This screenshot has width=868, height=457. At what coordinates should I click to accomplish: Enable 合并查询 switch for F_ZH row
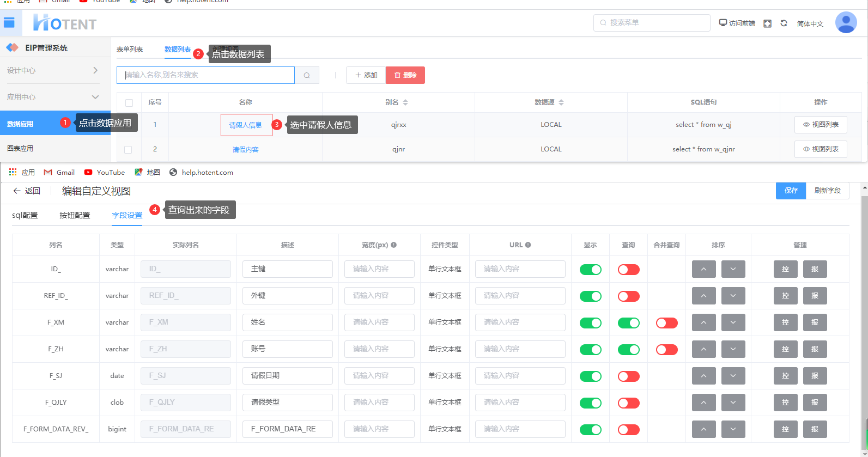(x=666, y=350)
